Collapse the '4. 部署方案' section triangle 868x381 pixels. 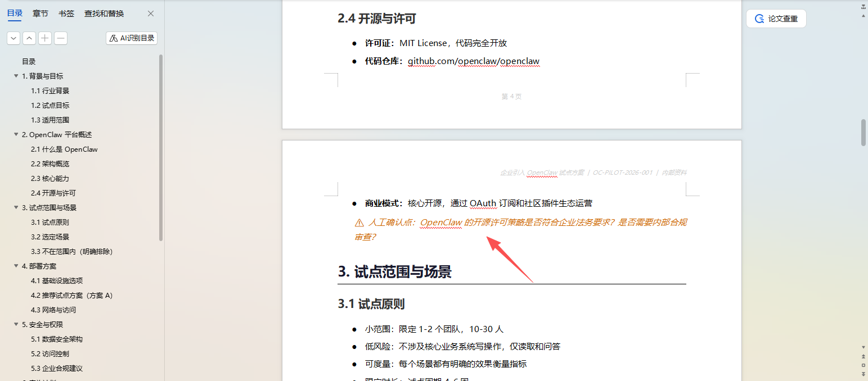(16, 266)
